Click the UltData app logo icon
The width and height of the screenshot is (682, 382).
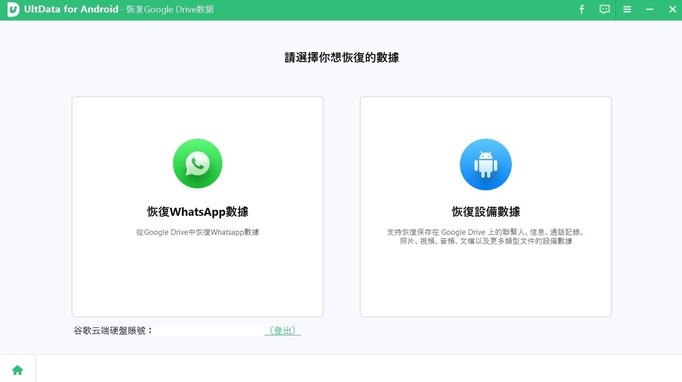click(13, 9)
